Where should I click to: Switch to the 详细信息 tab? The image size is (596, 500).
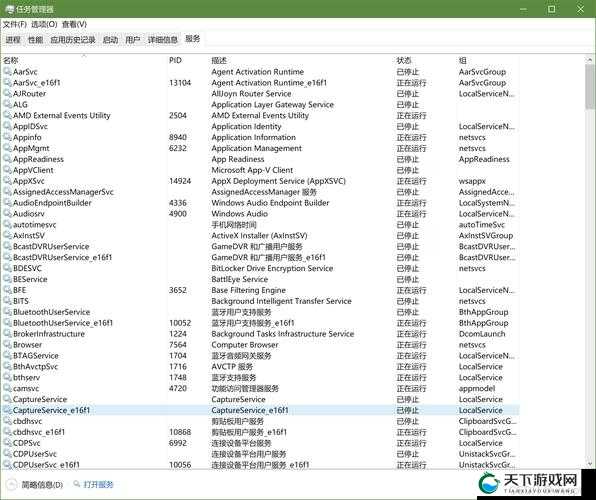163,40
